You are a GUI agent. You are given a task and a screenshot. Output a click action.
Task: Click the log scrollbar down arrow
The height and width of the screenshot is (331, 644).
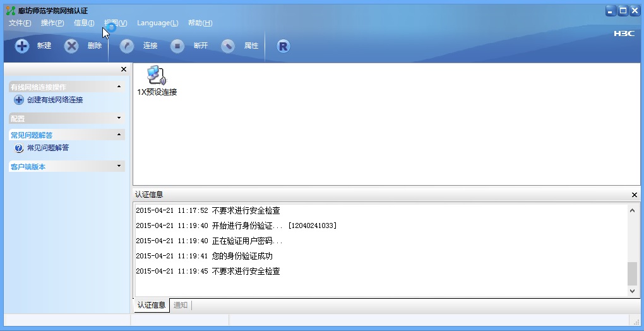[632, 291]
